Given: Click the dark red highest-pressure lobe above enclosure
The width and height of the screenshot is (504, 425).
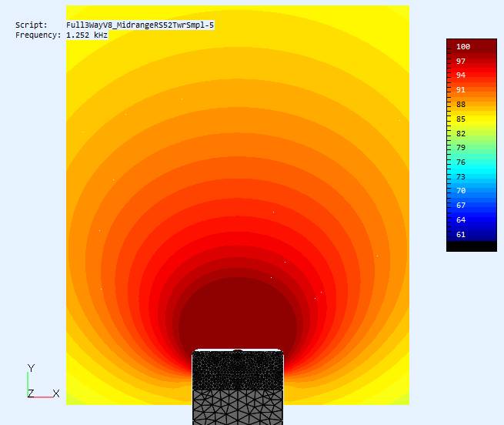Looking at the screenshot, I should (x=237, y=313).
